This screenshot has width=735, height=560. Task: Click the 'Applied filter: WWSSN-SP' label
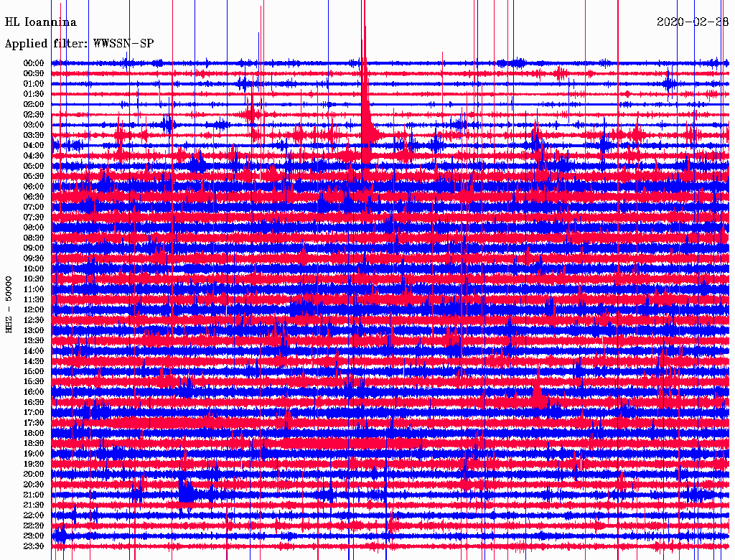click(79, 44)
